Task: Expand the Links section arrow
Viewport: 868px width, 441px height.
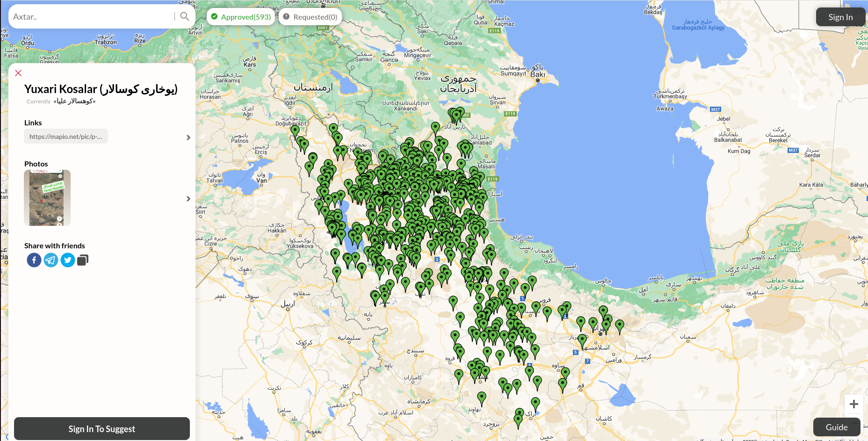Action: click(x=188, y=137)
